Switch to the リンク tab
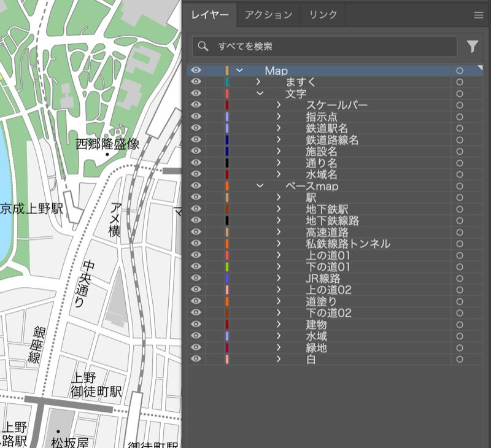The height and width of the screenshot is (448, 491). [323, 15]
